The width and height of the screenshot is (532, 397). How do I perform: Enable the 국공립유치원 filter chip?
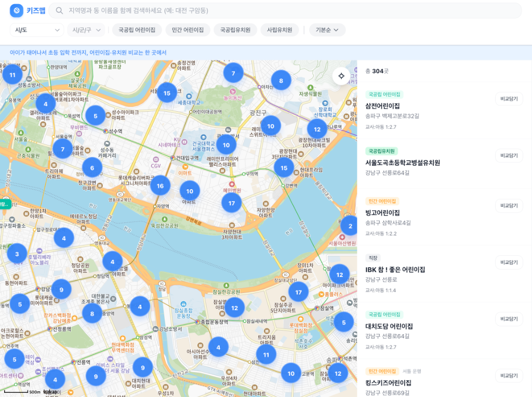235,30
